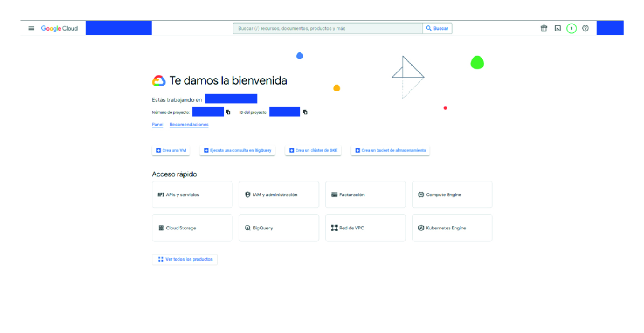Image resolution: width=644 pixels, height=333 pixels.
Task: Open the hamburger navigation menu
Action: click(x=31, y=28)
